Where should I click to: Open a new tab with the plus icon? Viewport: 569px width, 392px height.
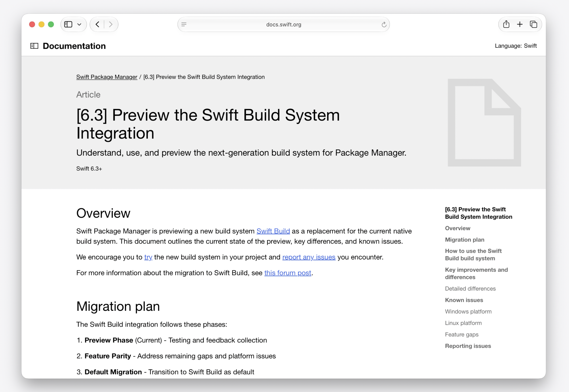point(520,24)
